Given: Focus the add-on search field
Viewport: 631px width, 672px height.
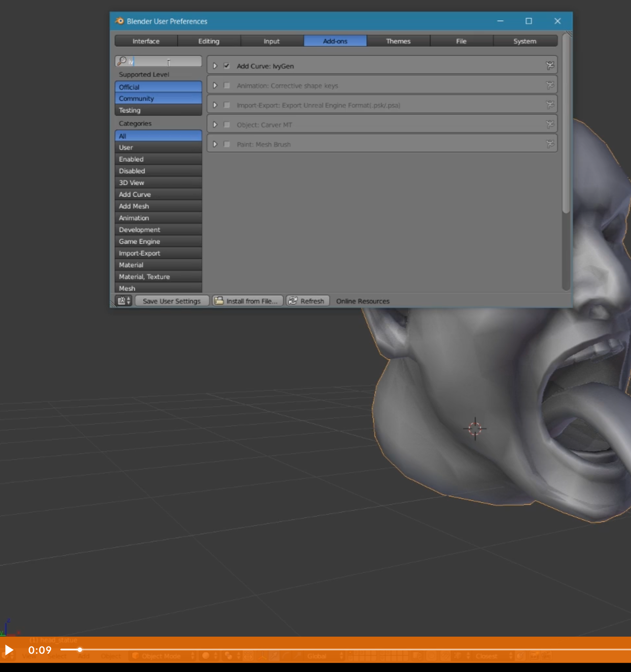Looking at the screenshot, I should (x=158, y=61).
